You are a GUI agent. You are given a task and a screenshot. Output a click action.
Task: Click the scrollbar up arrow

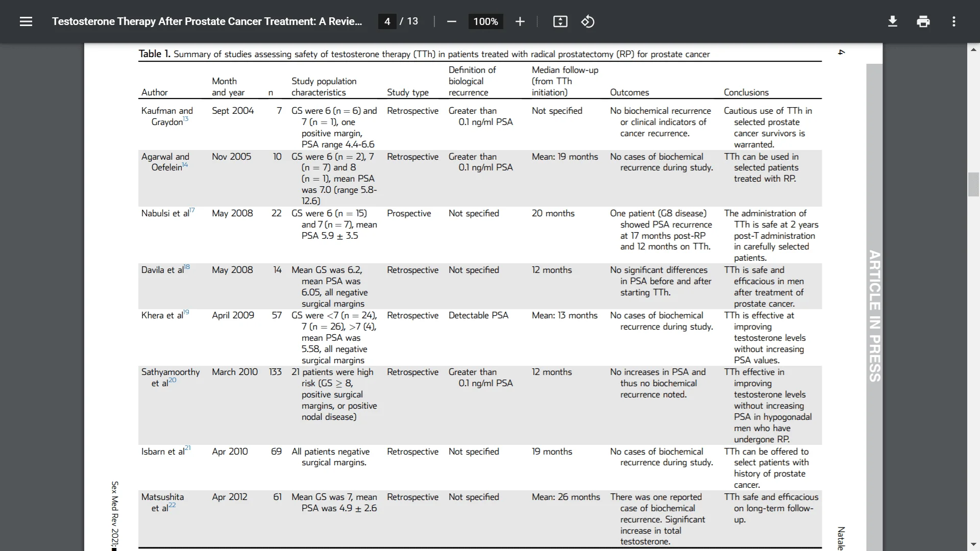tap(973, 50)
